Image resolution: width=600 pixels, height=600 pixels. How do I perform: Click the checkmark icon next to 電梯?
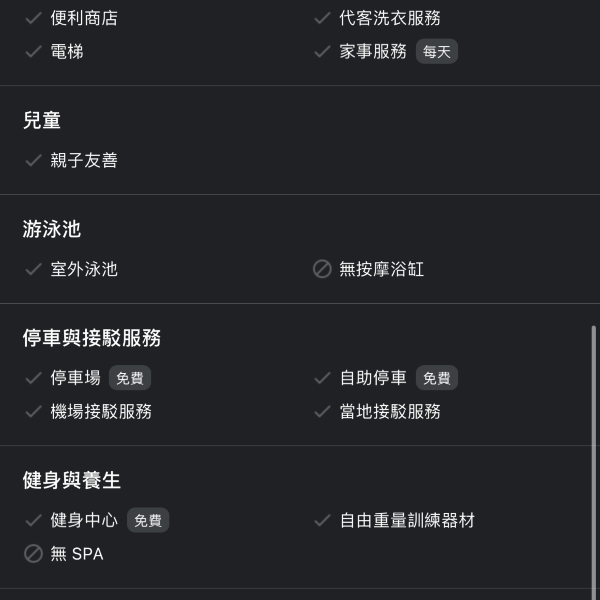[33, 51]
